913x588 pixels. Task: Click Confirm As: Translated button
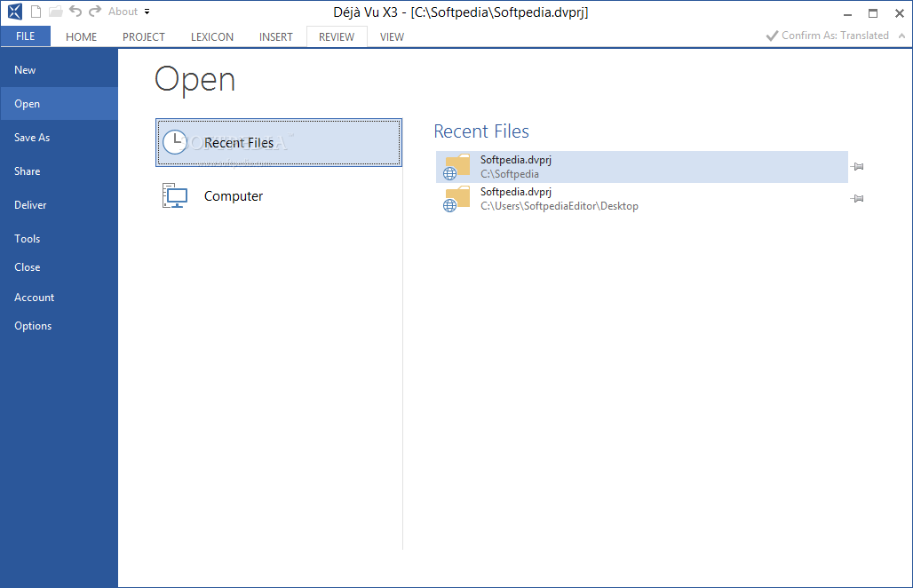pos(827,36)
